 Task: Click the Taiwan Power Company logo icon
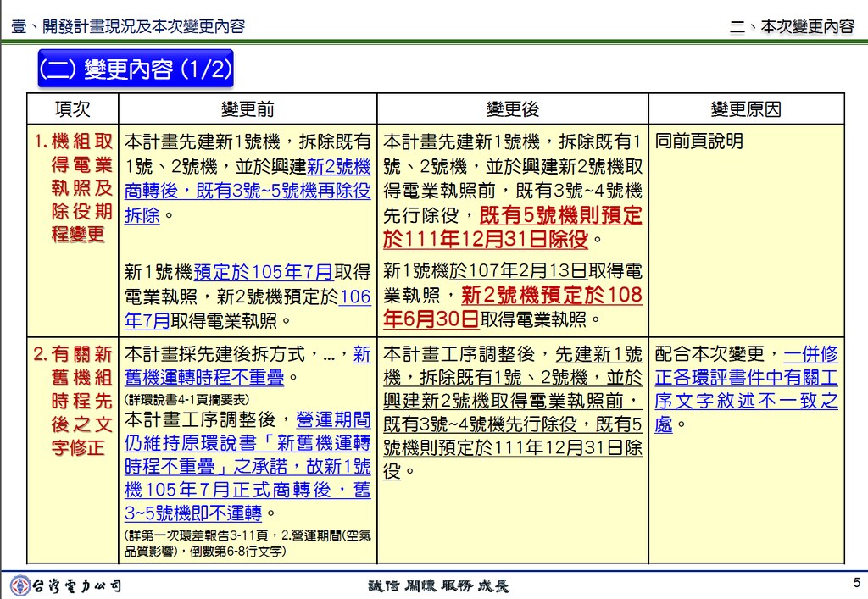tap(20, 585)
